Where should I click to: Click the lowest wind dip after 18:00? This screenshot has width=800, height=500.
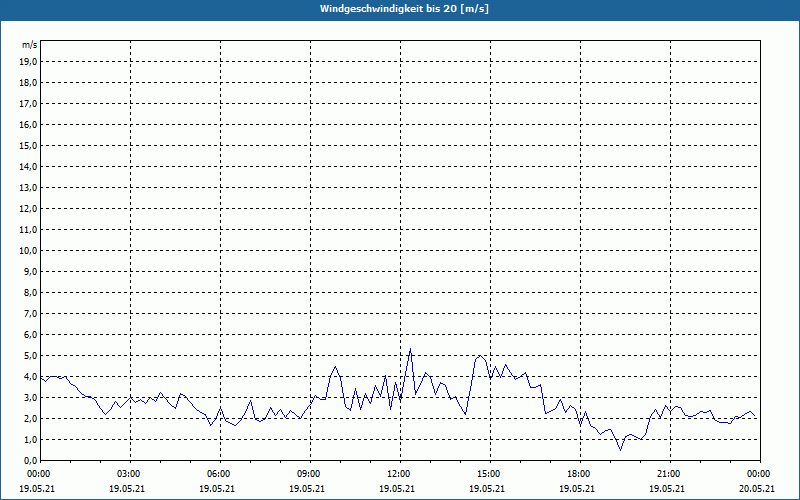click(620, 449)
